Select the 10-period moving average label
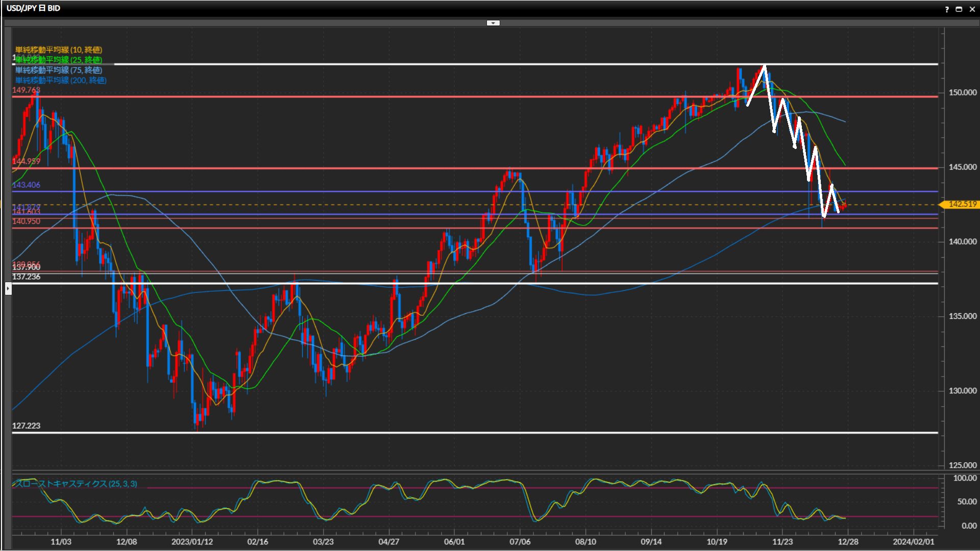Viewport: 980px width, 551px height. point(59,49)
